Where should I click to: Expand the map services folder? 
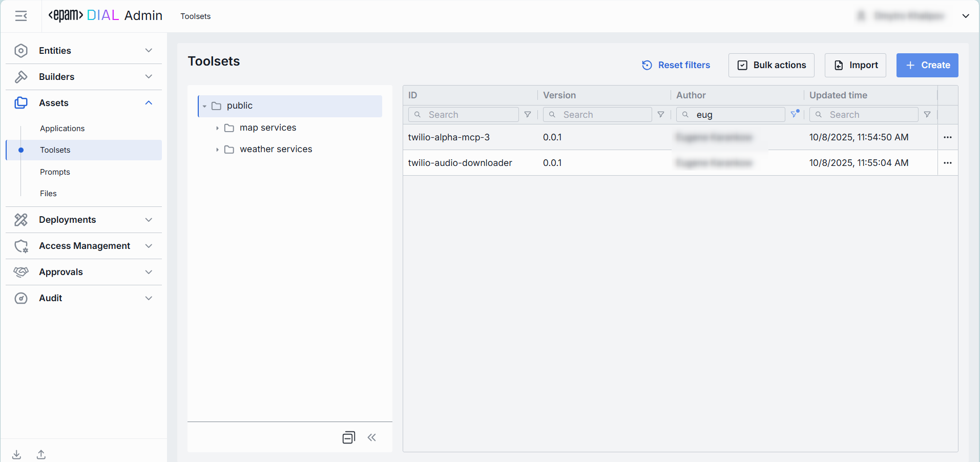[217, 128]
